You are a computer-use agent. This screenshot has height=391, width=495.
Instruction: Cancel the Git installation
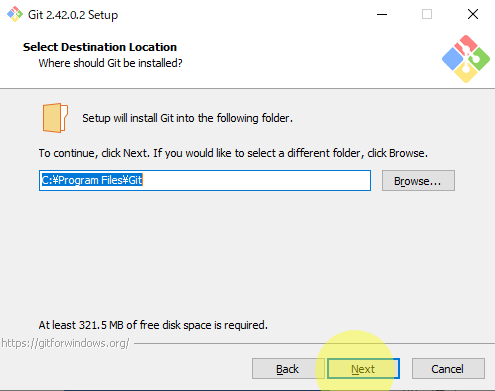pyautogui.click(x=448, y=369)
